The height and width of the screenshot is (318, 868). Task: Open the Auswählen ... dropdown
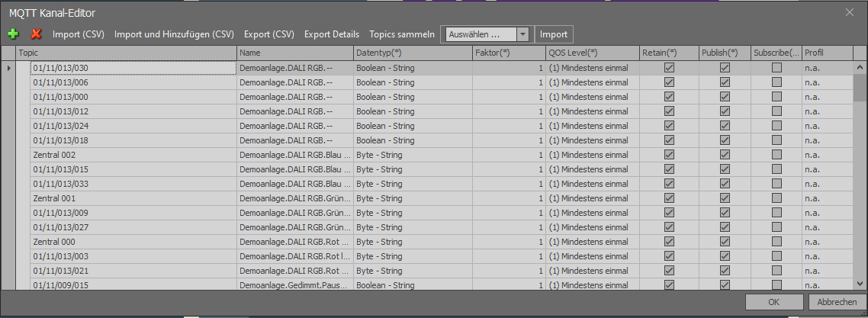coord(523,34)
